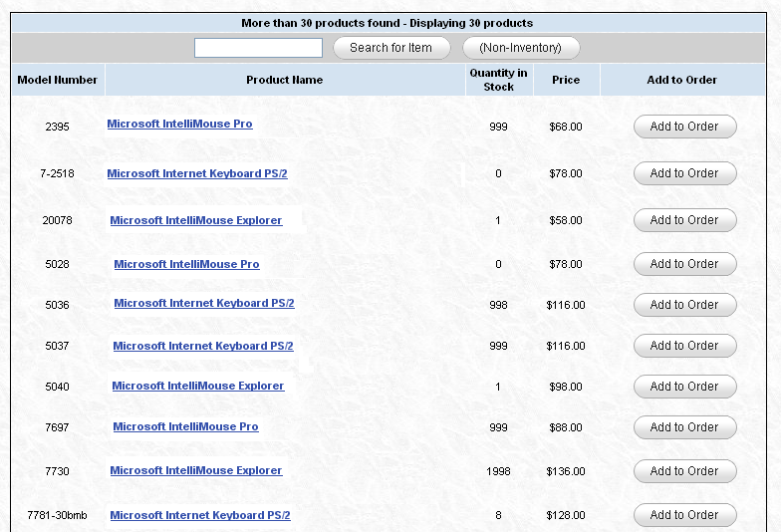Click the Price column header

[566, 80]
